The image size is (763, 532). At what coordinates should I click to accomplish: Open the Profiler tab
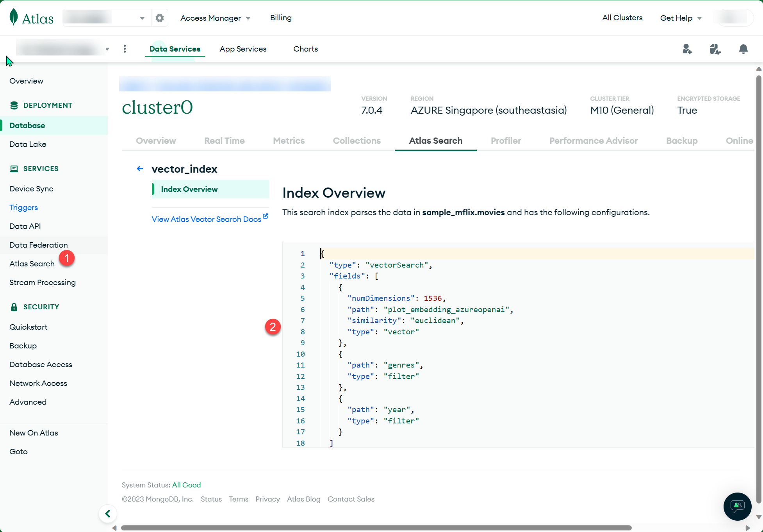click(506, 141)
